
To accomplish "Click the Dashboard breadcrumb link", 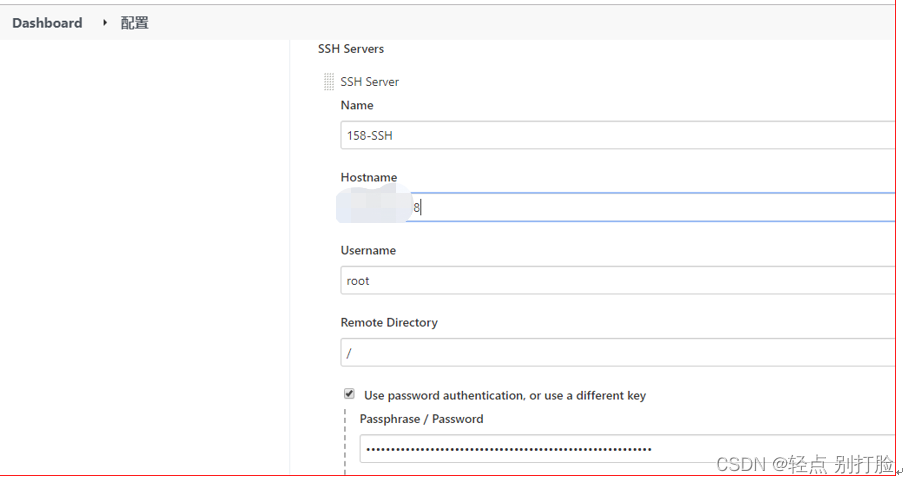I will pyautogui.click(x=47, y=23).
